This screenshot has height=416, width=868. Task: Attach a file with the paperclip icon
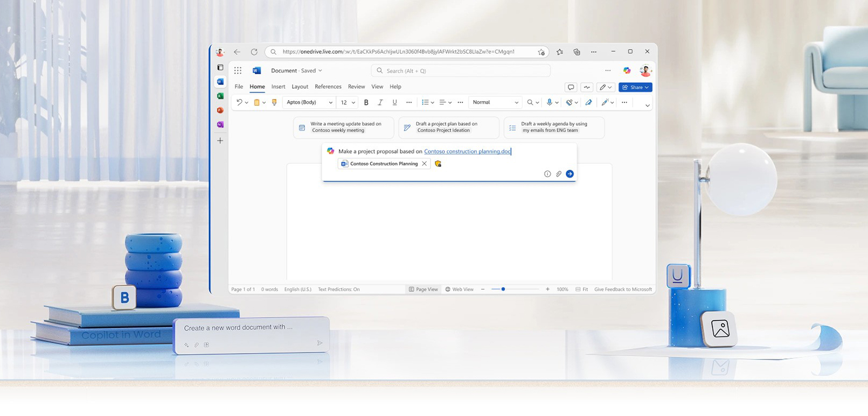pyautogui.click(x=559, y=174)
